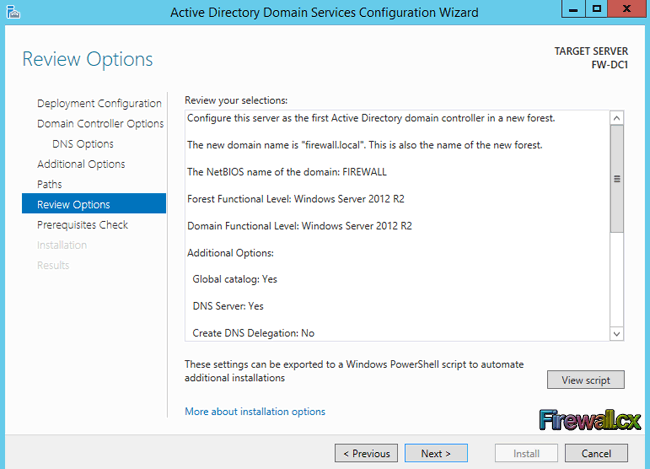The height and width of the screenshot is (469, 650).
Task: Jump to the Prerequisites Check step
Action: coord(82,225)
